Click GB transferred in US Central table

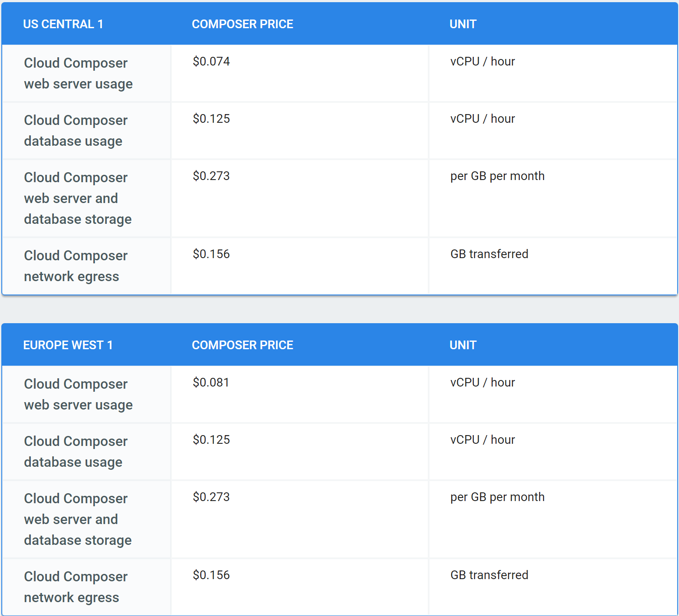pyautogui.click(x=489, y=254)
